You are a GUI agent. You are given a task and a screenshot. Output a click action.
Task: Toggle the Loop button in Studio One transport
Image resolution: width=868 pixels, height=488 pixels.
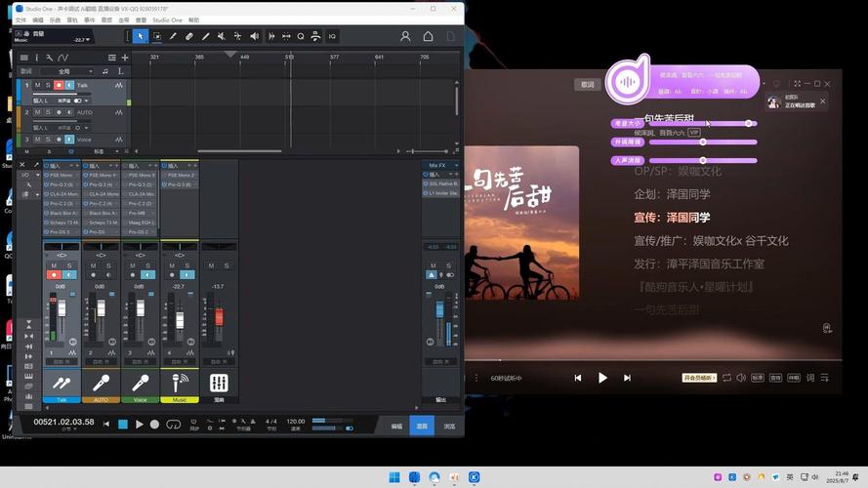tap(173, 425)
